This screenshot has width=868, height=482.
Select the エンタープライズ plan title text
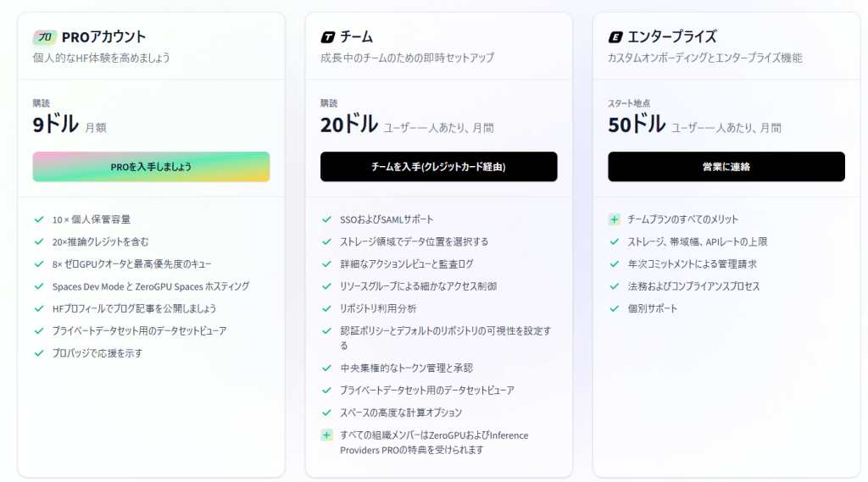coord(671,37)
